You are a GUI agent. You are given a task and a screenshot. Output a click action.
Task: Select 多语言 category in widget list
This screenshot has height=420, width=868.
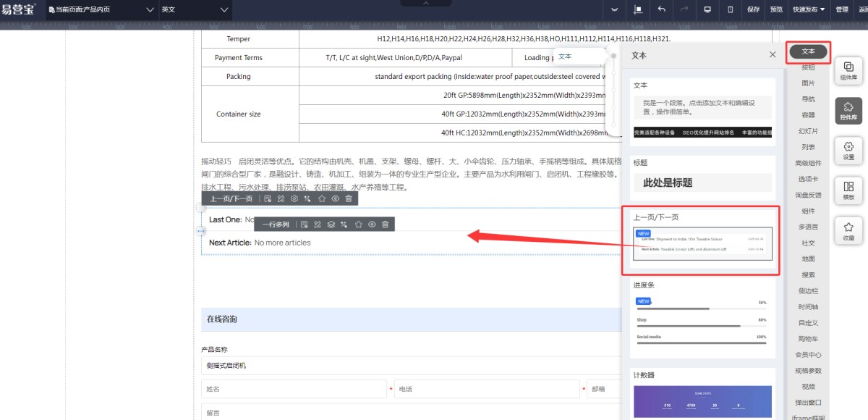click(x=808, y=227)
